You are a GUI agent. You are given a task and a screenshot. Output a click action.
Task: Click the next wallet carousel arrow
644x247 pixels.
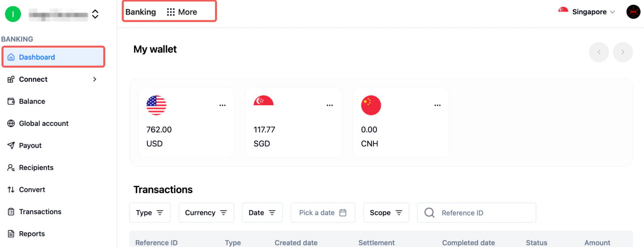[623, 52]
